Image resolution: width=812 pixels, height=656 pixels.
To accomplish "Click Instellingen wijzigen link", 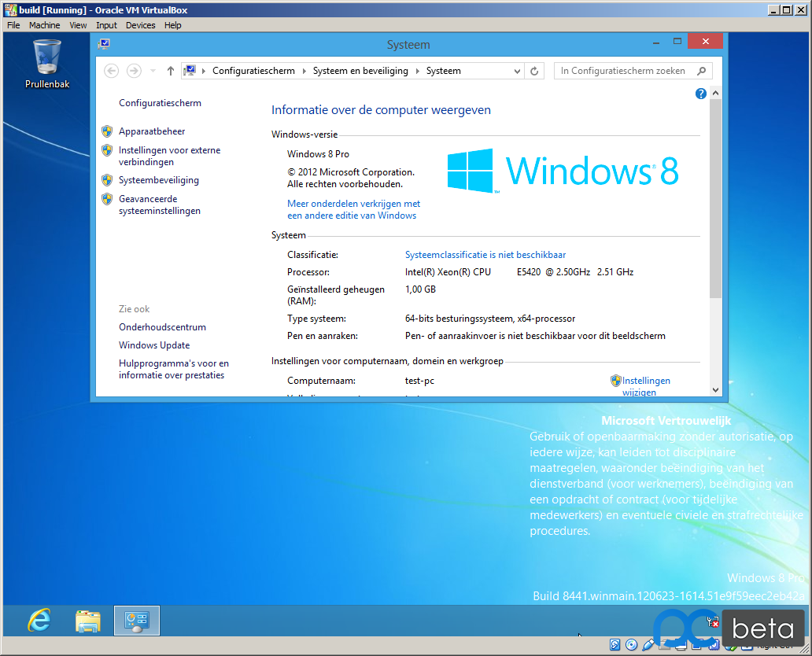I will (x=646, y=386).
